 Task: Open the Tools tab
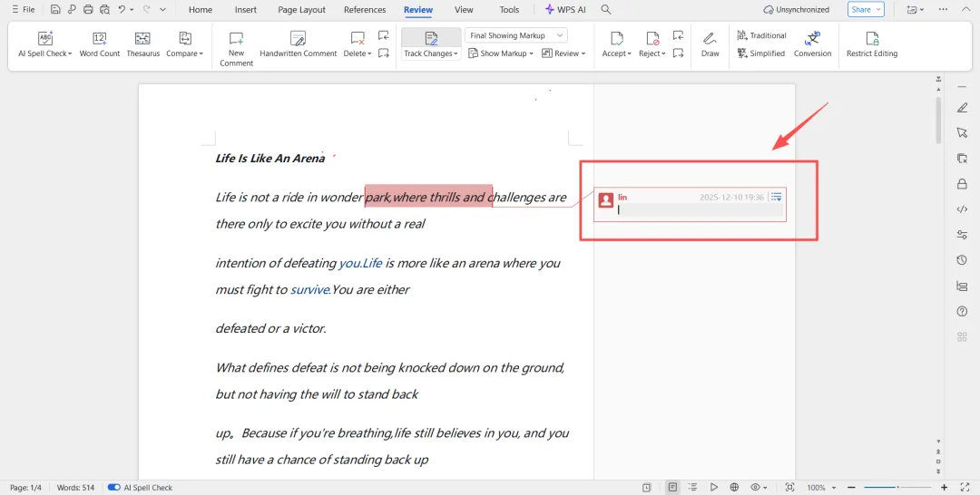click(509, 9)
